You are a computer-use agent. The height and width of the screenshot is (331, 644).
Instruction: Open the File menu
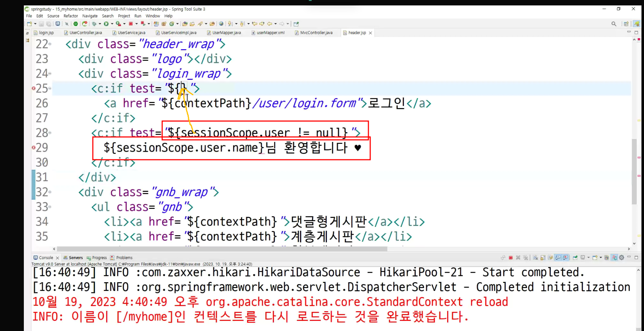[29, 16]
